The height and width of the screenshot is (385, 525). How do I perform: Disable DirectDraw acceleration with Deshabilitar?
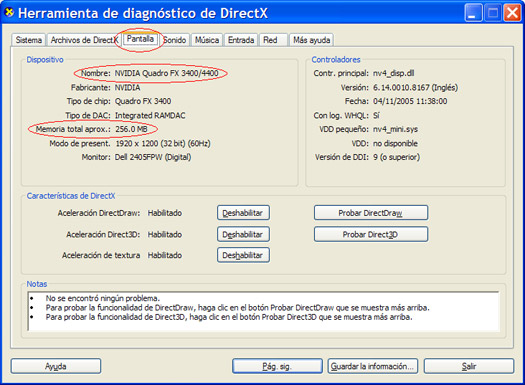pos(243,213)
